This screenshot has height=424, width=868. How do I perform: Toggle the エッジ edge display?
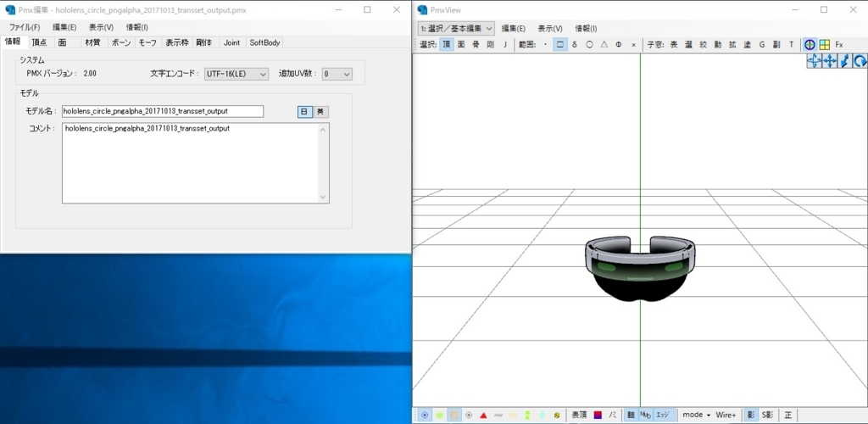coord(663,416)
